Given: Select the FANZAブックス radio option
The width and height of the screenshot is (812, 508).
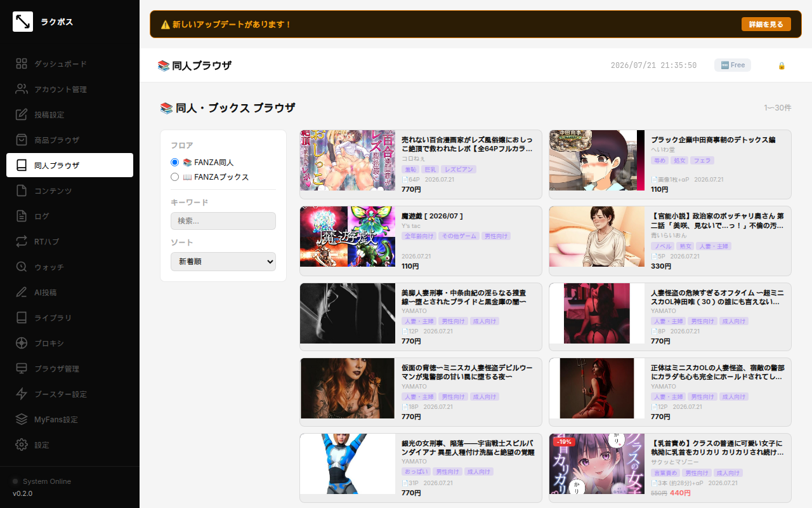Looking at the screenshot, I should click(175, 177).
